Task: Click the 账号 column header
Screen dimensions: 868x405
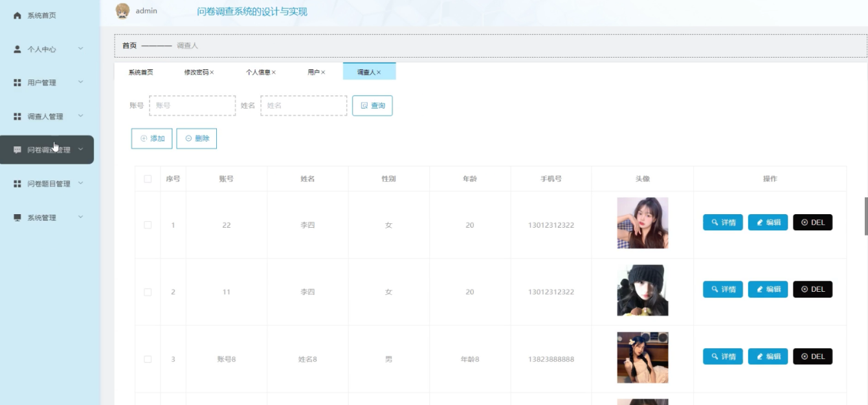Action: tap(227, 179)
